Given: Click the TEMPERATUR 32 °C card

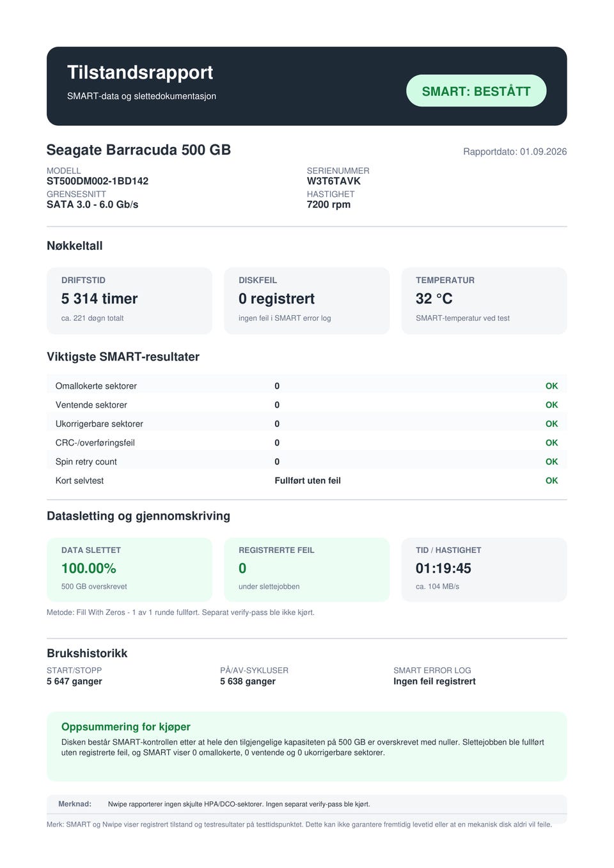Looking at the screenshot, I should pyautogui.click(x=484, y=300).
